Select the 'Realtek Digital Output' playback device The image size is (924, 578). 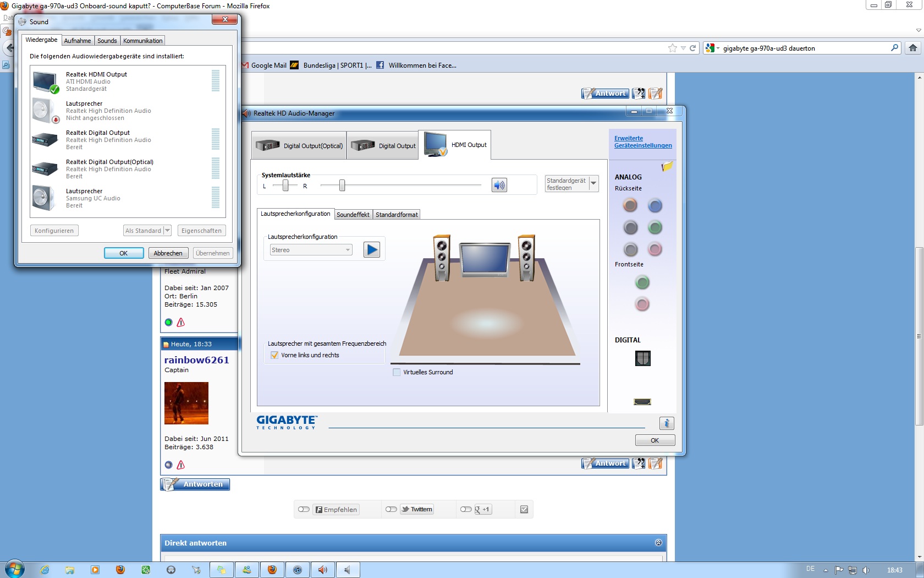(x=128, y=140)
